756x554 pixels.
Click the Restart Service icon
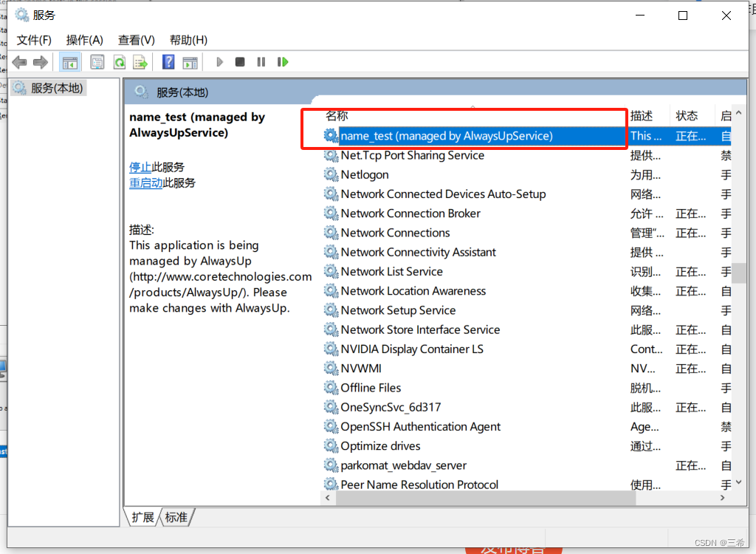point(283,62)
